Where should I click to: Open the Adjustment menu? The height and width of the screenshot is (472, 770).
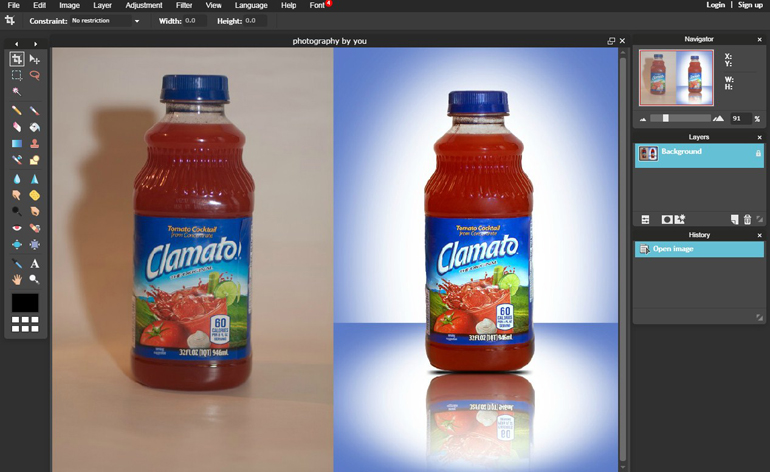(x=144, y=5)
